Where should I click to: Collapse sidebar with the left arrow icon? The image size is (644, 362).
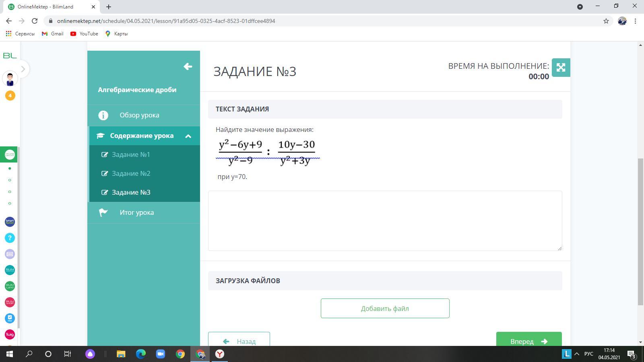pos(188,66)
